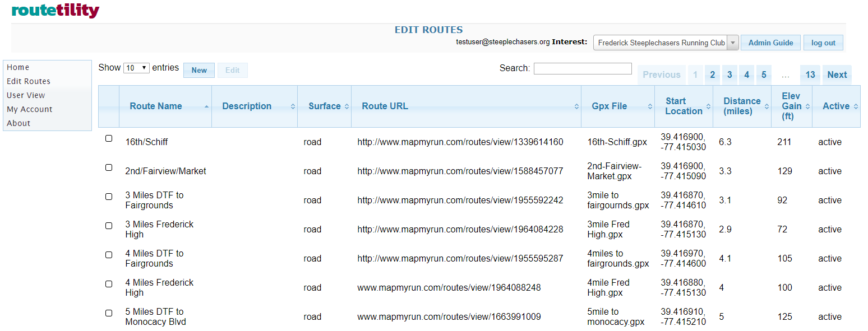
Task: Click the EDIT ROUTES page heading
Action: [428, 30]
